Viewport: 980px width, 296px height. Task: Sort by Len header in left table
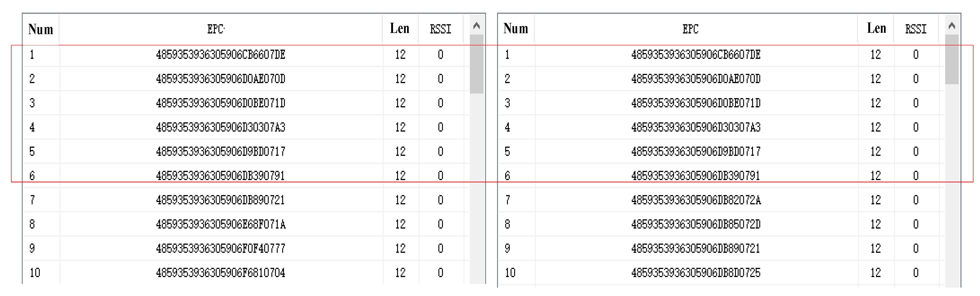click(399, 29)
